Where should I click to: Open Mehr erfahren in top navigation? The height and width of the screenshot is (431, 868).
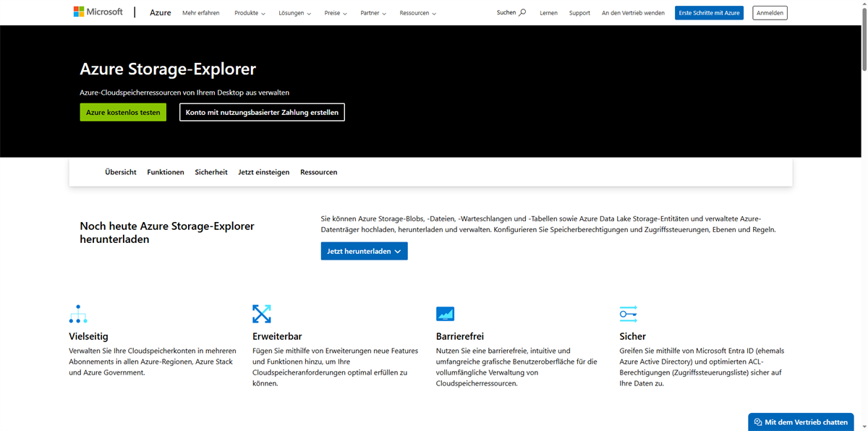[201, 13]
